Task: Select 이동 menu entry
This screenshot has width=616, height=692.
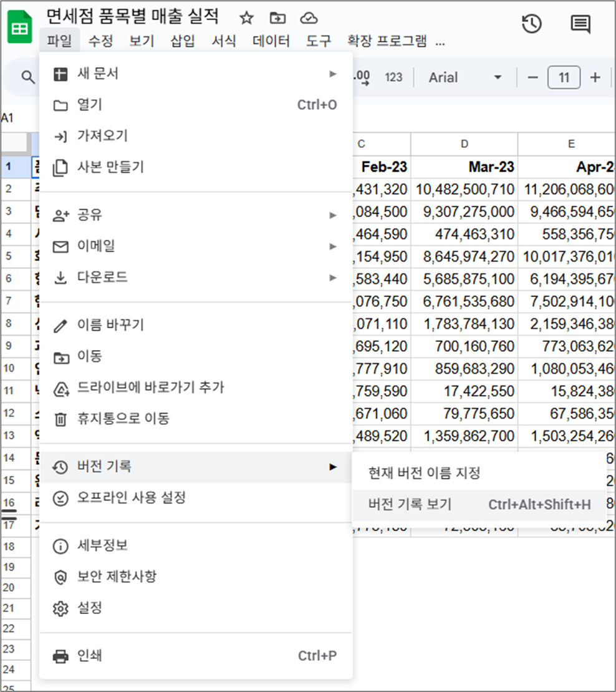Action: (196, 356)
